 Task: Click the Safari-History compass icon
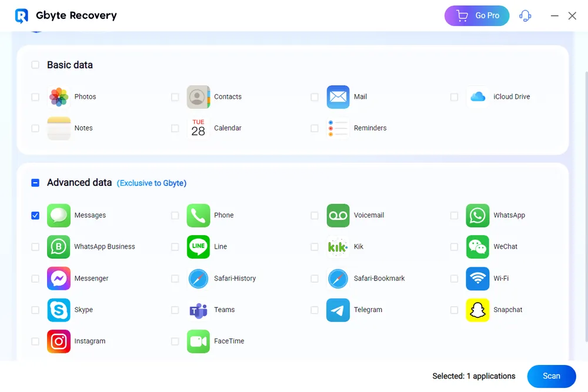(198, 279)
